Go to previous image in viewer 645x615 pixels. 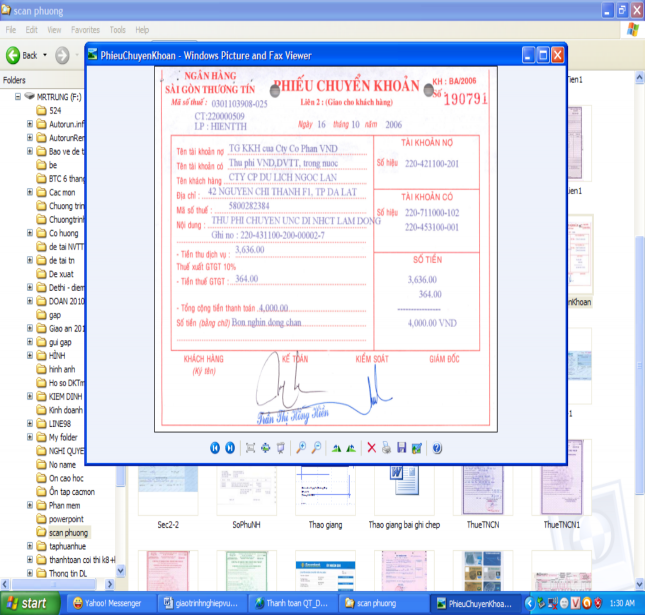pos(214,448)
